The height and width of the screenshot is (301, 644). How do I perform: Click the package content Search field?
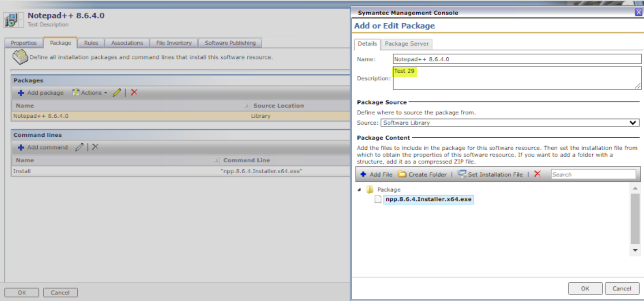click(593, 175)
